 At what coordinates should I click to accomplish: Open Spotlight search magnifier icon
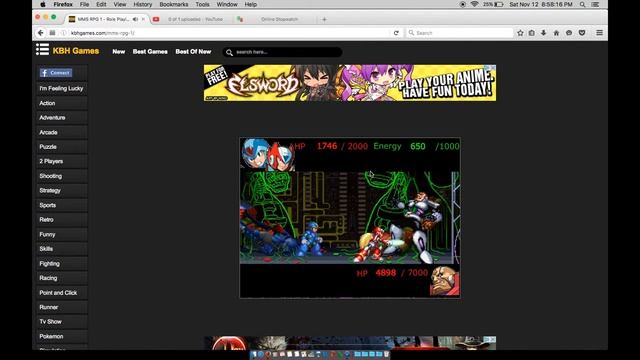coord(582,4)
